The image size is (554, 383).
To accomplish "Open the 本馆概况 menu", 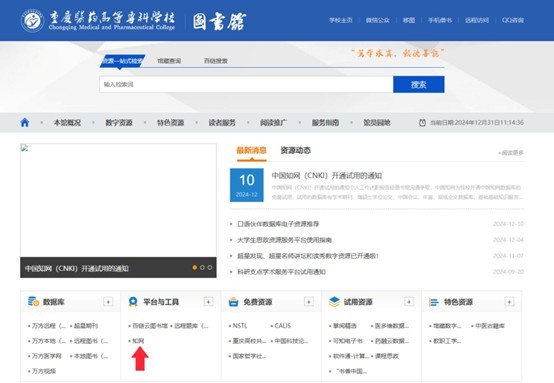I will 67,123.
